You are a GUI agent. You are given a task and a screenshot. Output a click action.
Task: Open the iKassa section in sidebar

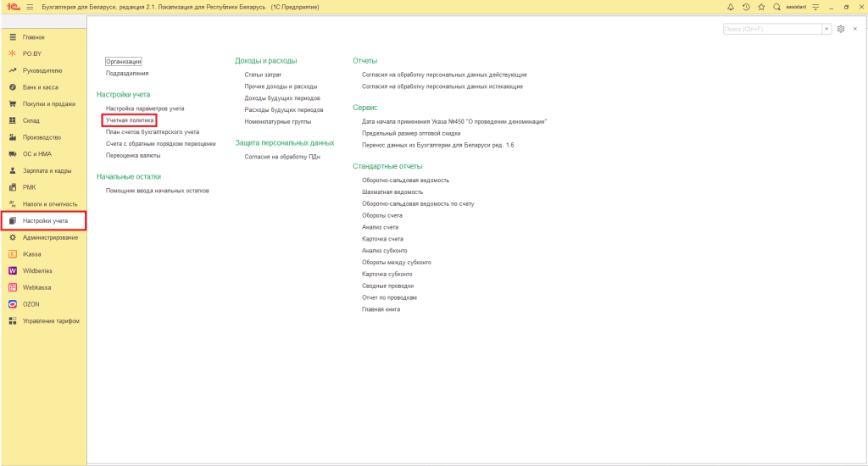tap(33, 253)
